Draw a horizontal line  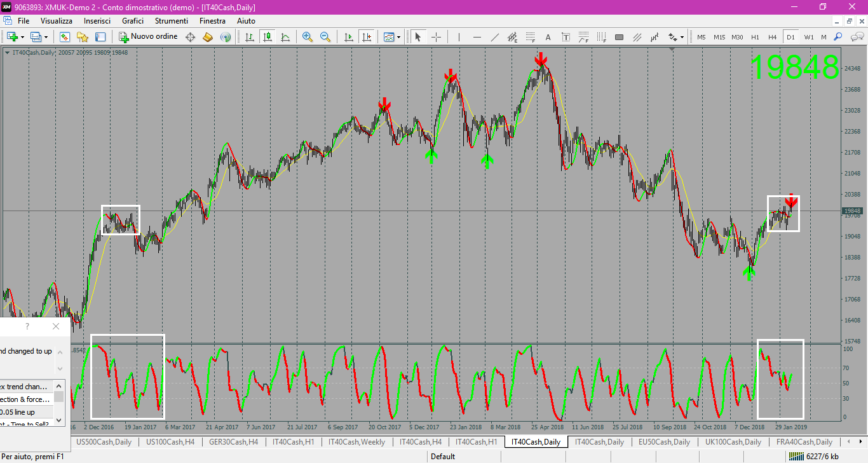coord(477,37)
